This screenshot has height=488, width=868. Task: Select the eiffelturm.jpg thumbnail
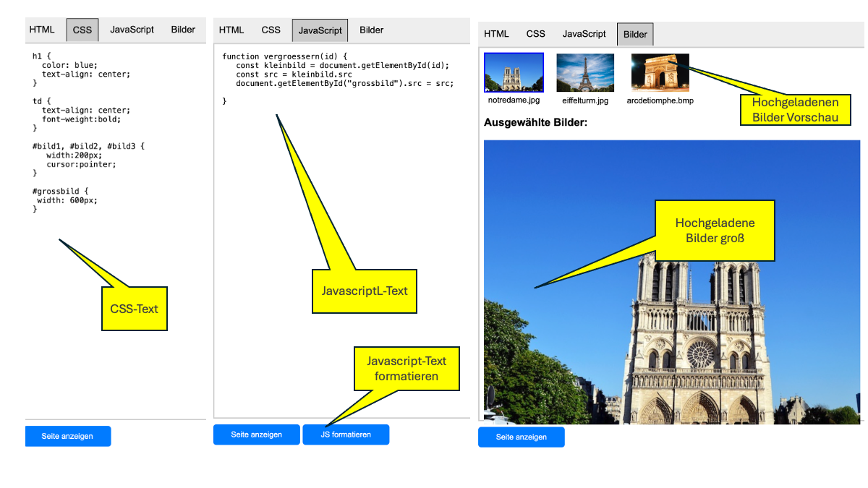click(585, 72)
